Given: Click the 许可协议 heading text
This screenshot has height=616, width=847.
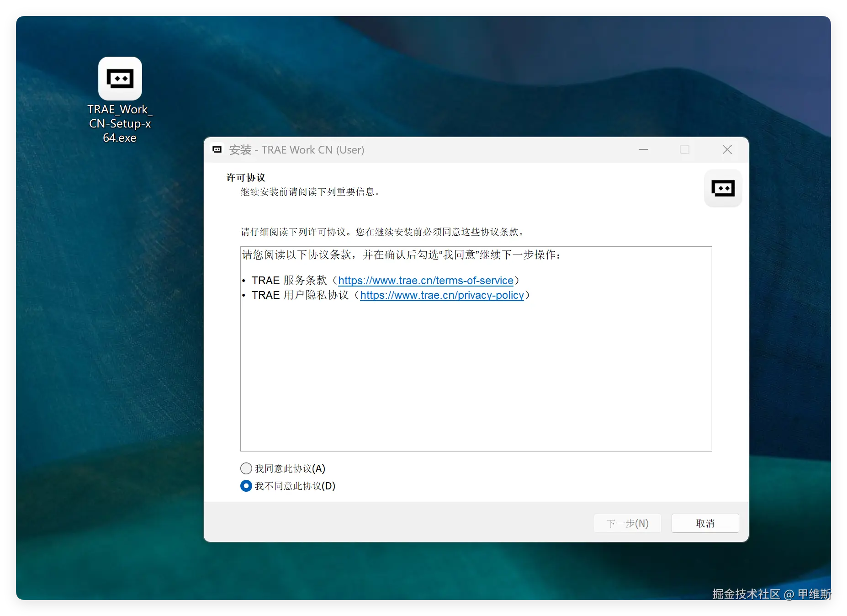Looking at the screenshot, I should click(x=246, y=177).
